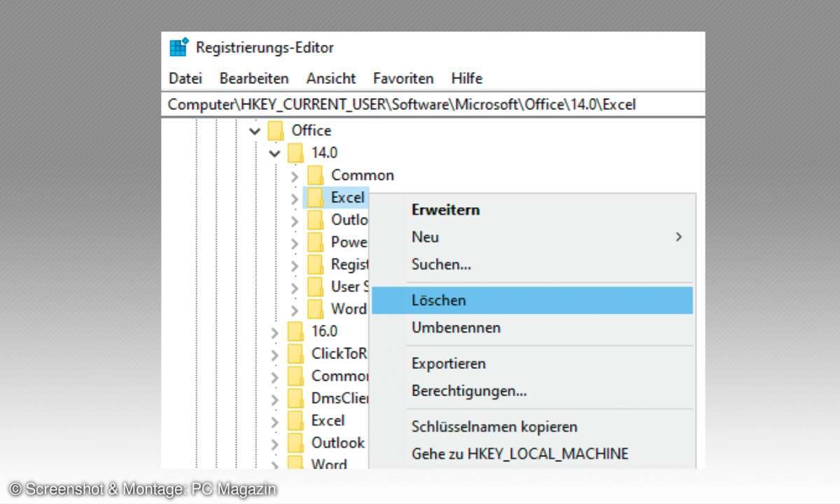840x504 pixels.
Task: Click the ClickToR key folder icon
Action: click(295, 353)
